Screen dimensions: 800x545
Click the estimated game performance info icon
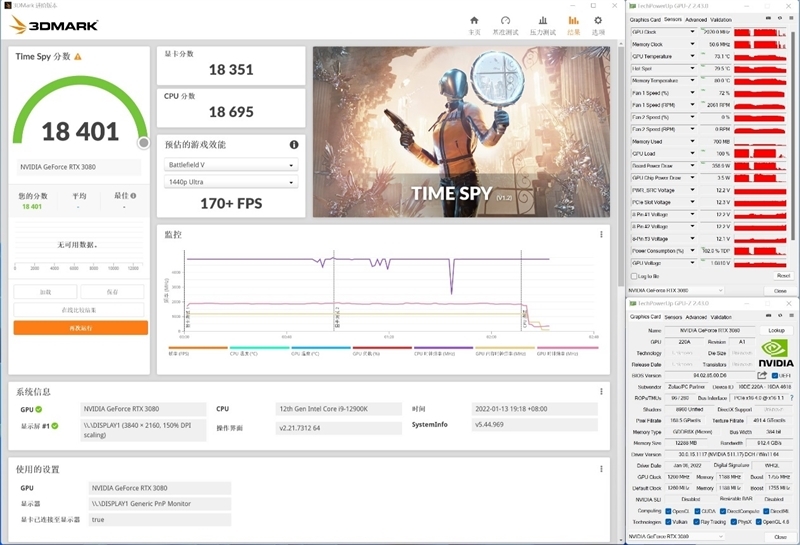coord(294,145)
